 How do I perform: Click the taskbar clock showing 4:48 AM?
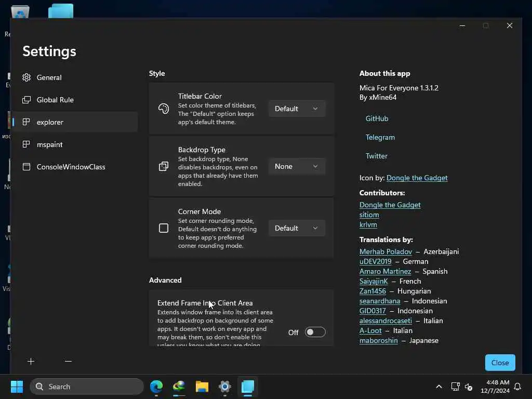click(495, 387)
